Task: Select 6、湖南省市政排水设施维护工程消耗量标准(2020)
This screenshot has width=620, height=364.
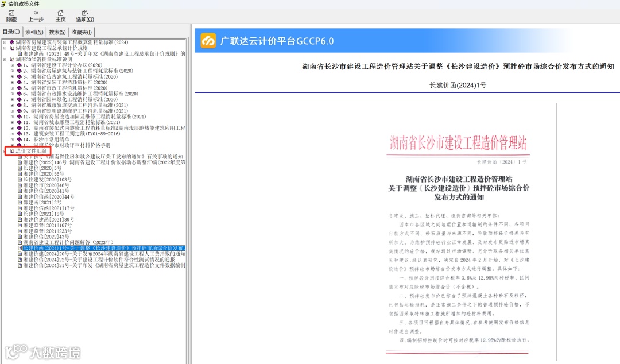Action: click(x=81, y=94)
